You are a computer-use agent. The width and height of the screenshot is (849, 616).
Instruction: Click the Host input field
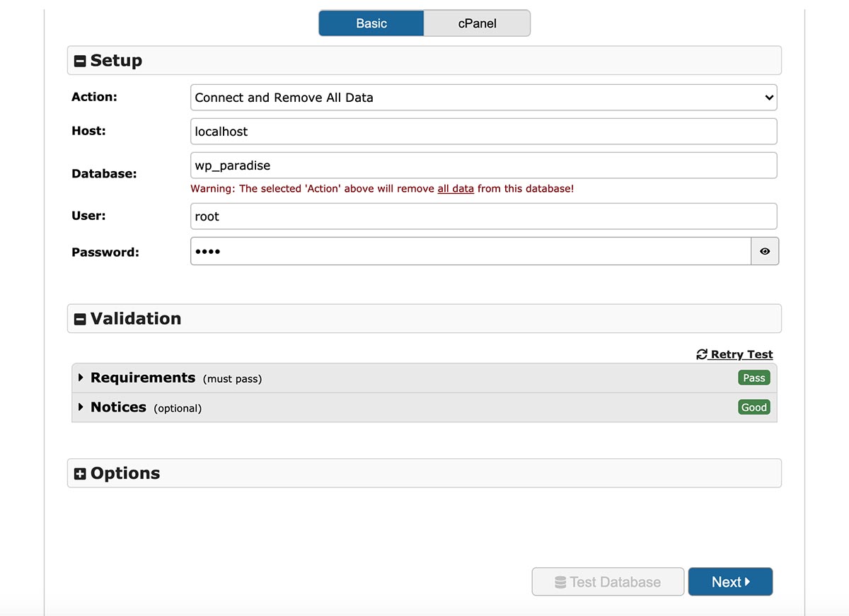pyautogui.click(x=484, y=132)
